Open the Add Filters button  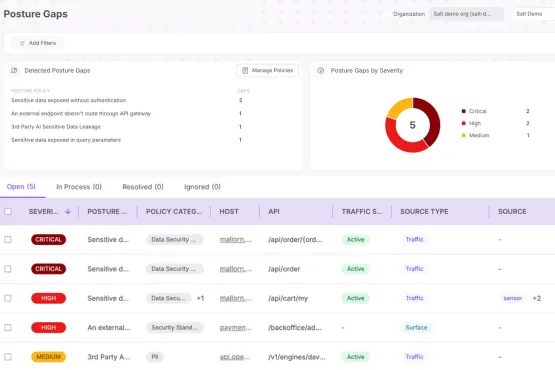(38, 43)
